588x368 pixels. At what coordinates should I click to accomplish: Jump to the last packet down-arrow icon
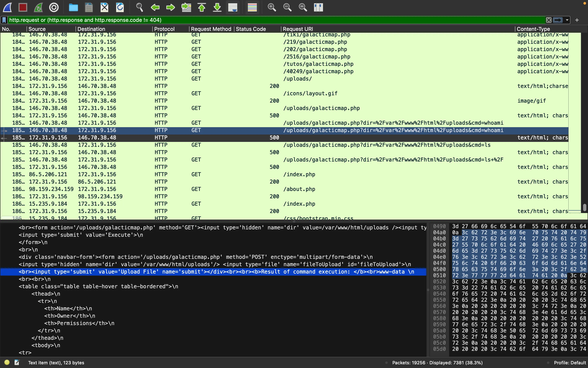click(x=217, y=7)
